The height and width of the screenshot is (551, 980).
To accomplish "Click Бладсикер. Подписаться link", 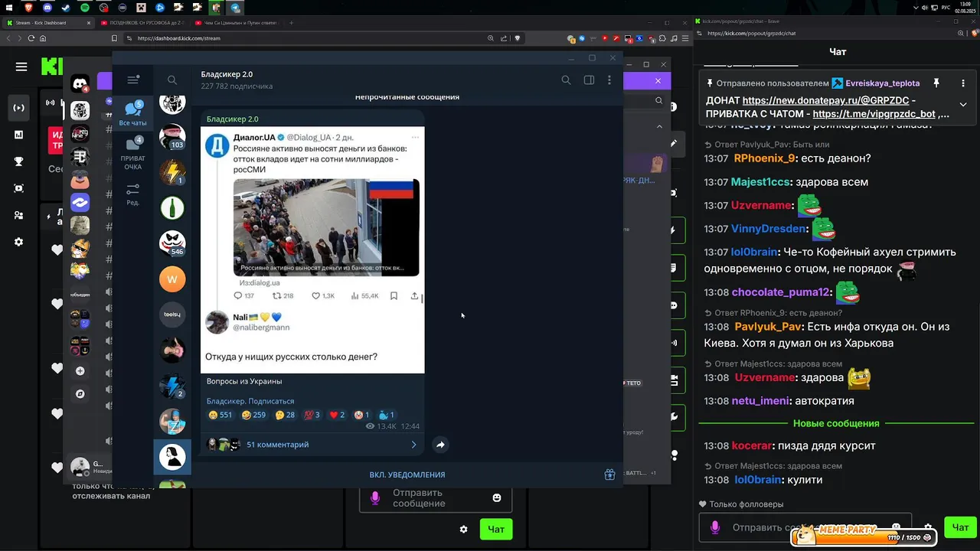I will tap(250, 401).
